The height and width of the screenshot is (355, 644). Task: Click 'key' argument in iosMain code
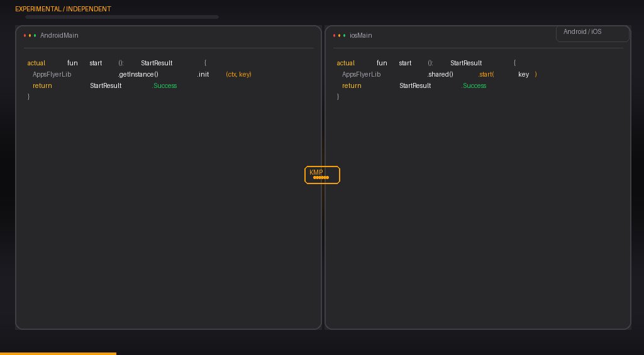pyautogui.click(x=523, y=74)
